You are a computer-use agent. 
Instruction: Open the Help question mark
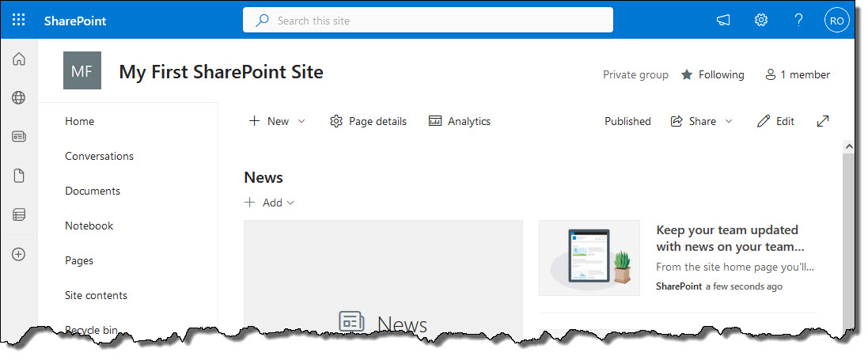tap(798, 21)
